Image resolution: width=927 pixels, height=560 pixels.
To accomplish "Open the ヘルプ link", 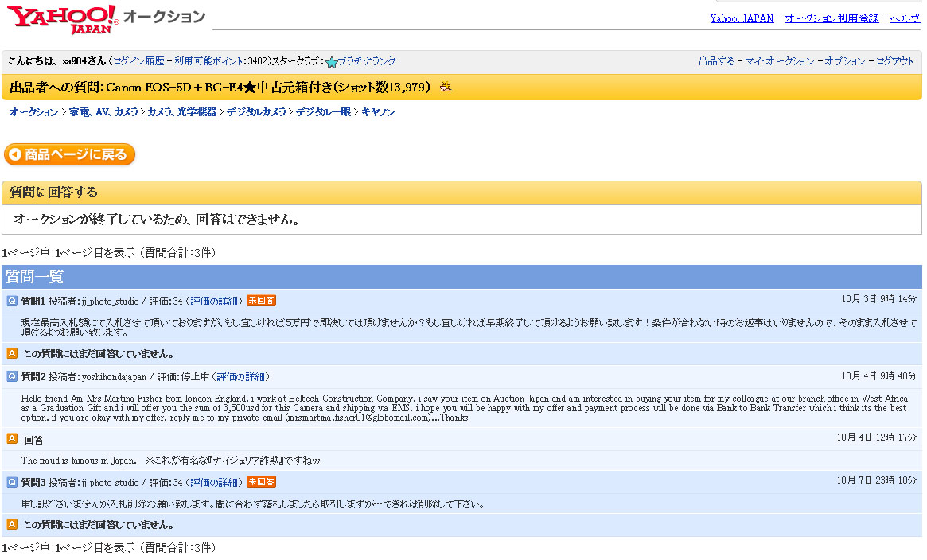I will tap(906, 18).
